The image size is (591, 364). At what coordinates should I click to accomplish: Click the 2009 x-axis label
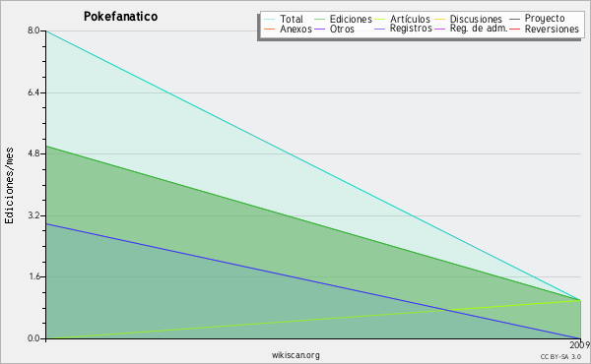click(580, 345)
